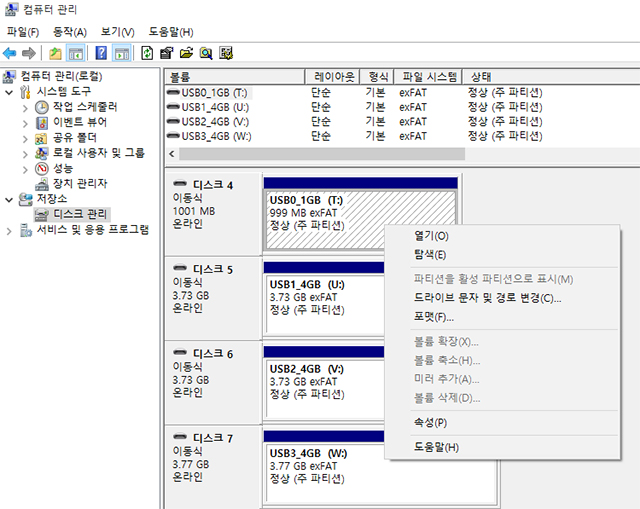Open the 동작(A) menu
Image resolution: width=640 pixels, height=509 pixels.
[x=70, y=32]
